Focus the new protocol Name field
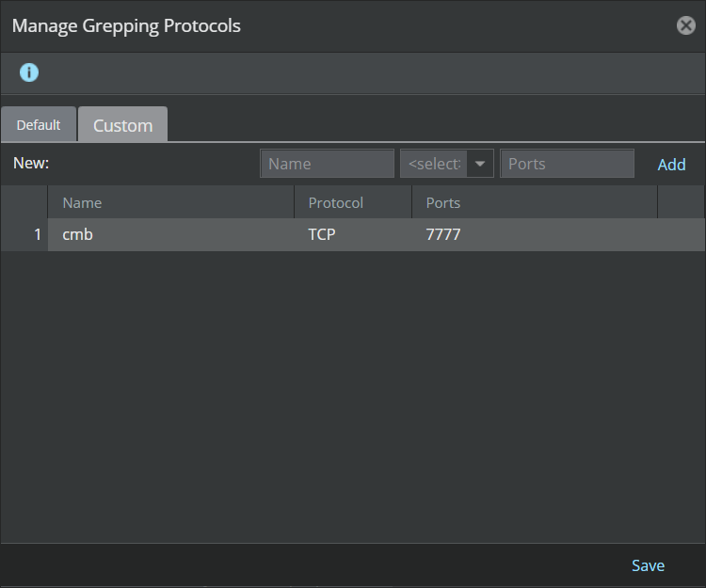706x588 pixels. [327, 164]
